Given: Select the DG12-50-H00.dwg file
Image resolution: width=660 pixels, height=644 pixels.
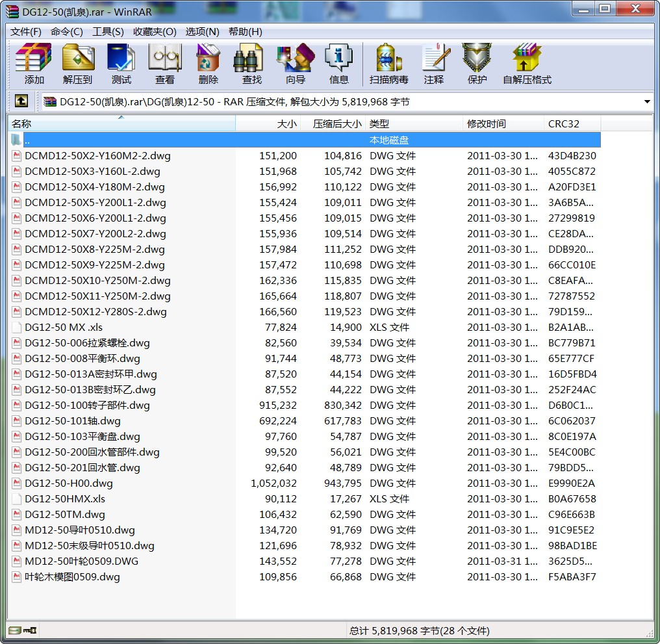Looking at the screenshot, I should pyautogui.click(x=69, y=483).
